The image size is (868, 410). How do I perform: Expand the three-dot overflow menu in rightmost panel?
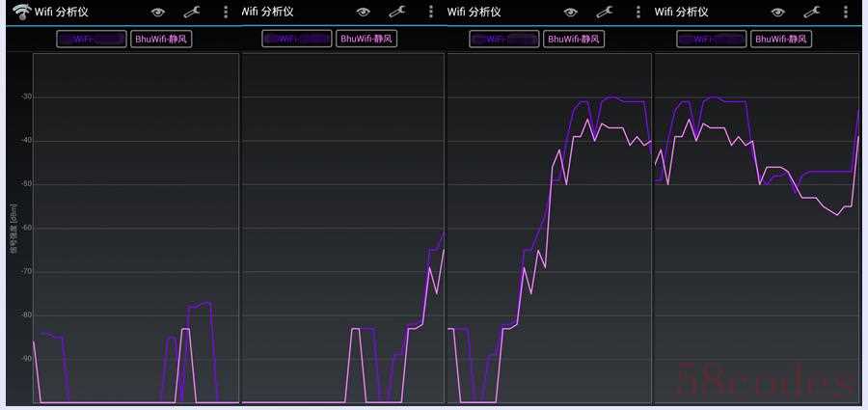coord(845,13)
